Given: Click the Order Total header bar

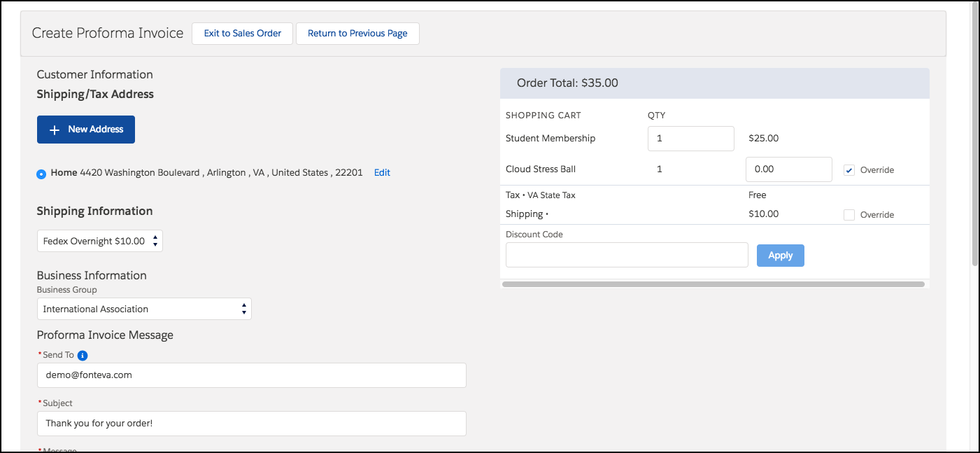Looking at the screenshot, I should point(713,83).
